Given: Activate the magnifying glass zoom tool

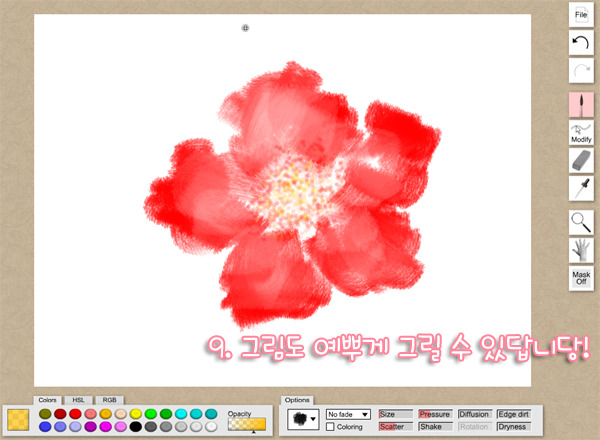Looking at the screenshot, I should (x=581, y=223).
